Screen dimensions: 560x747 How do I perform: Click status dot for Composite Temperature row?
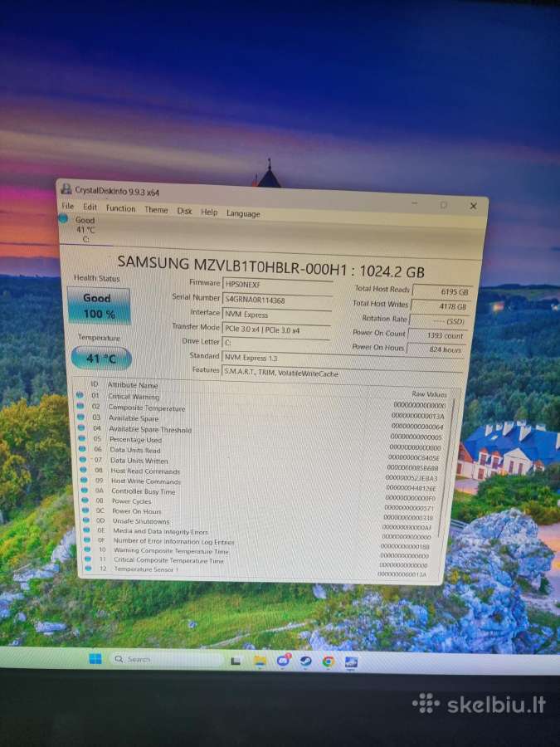[80, 406]
